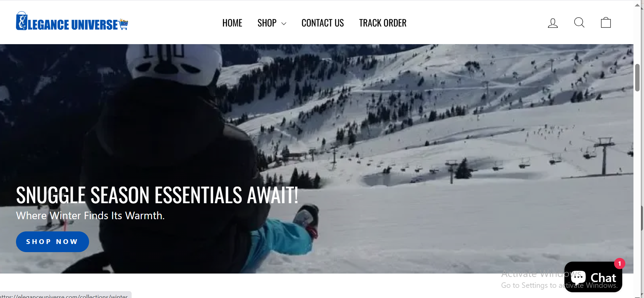Click the Where Winter Finds Its Warmth tagline
Screen dimensions: 644x298
click(90, 215)
